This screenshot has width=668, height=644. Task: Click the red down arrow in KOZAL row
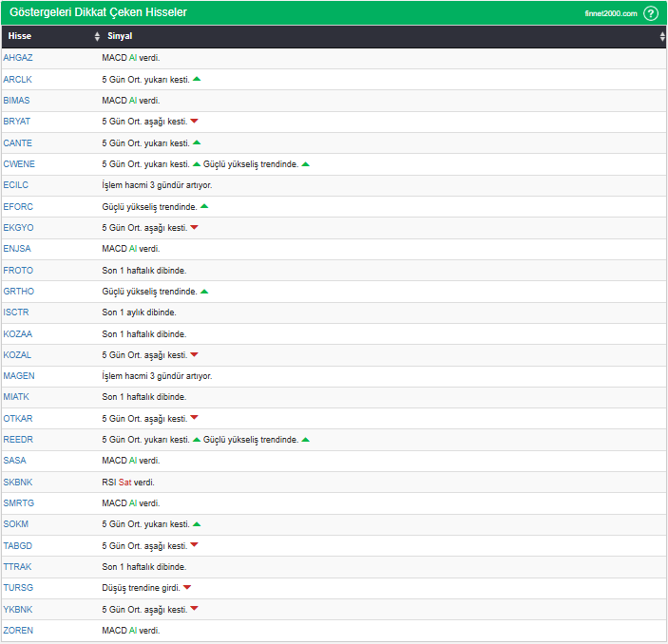(194, 354)
